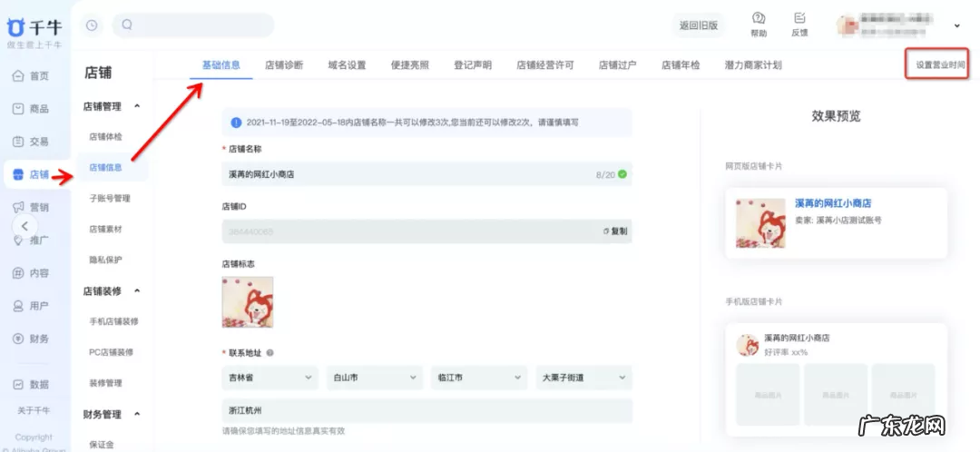Switch to 潜力商家计划 tab
The width and height of the screenshot is (980, 452).
(x=753, y=64)
